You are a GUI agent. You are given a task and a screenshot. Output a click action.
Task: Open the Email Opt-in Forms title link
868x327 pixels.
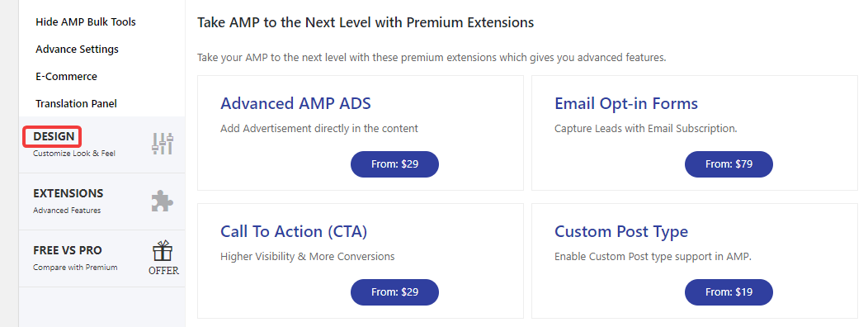pyautogui.click(x=626, y=104)
